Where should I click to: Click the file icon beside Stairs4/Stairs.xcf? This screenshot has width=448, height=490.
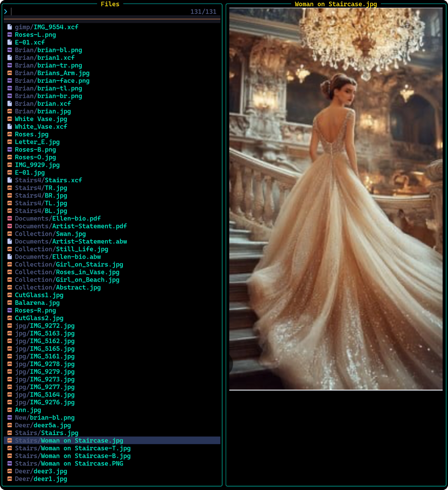[10, 180]
